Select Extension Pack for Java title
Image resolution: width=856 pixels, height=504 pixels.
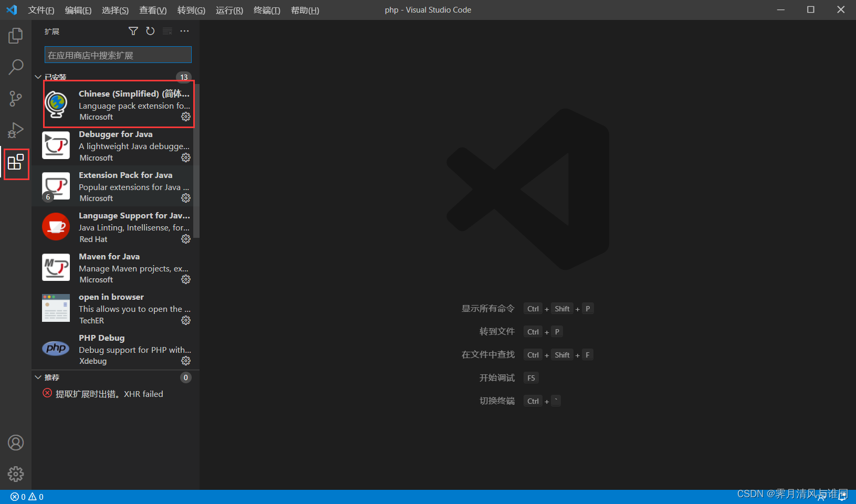click(126, 175)
